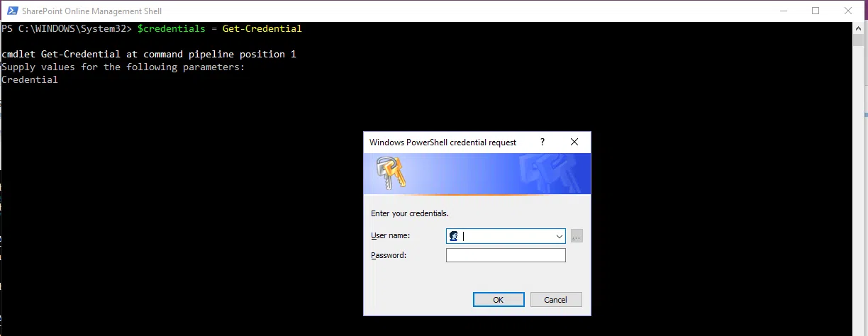This screenshot has height=336, width=868.
Task: Click the browse ellipsis button beside User name
Action: coord(577,236)
